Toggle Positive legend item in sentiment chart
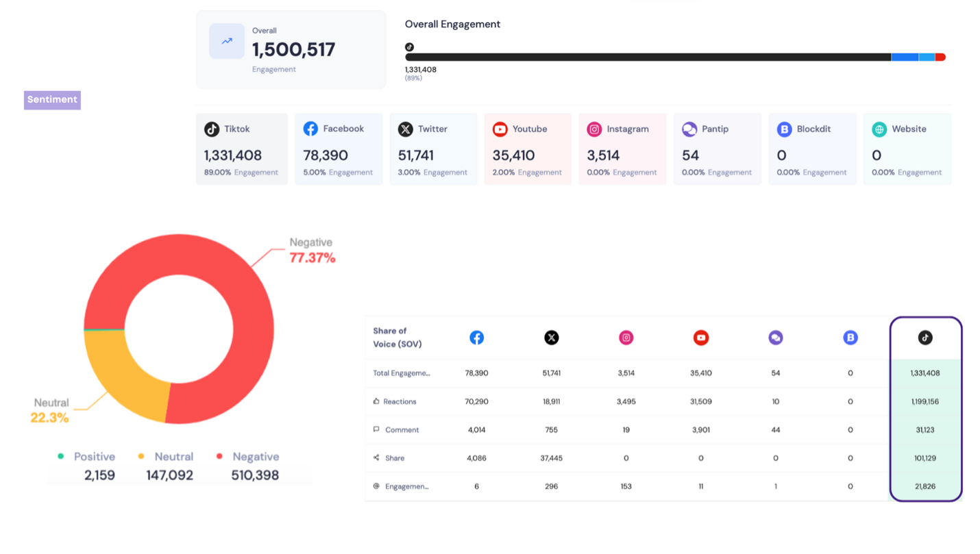The width and height of the screenshot is (980, 554). (88, 457)
